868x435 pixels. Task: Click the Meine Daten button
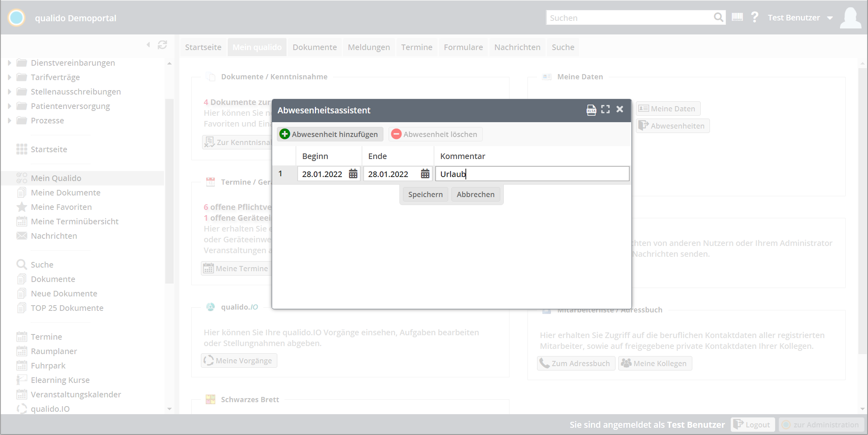click(x=668, y=109)
